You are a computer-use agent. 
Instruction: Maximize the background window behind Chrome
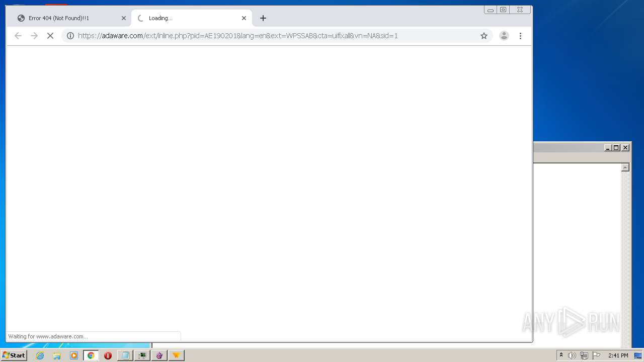coord(616,147)
